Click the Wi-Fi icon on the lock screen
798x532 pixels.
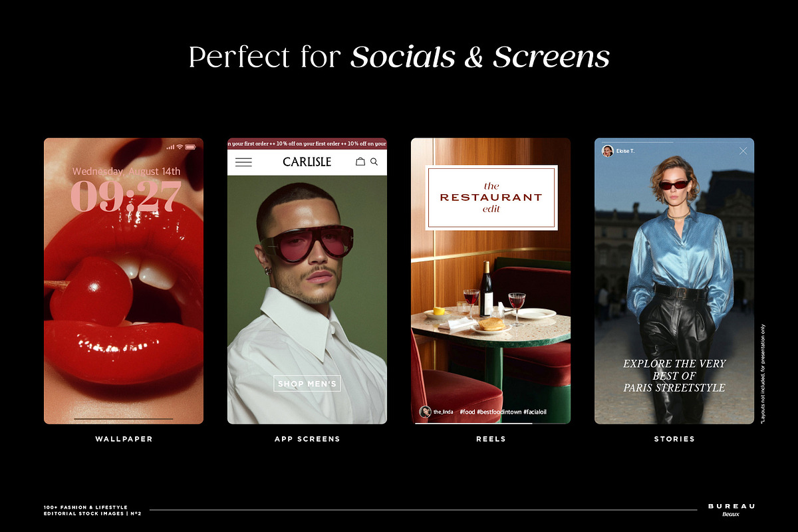click(x=180, y=146)
